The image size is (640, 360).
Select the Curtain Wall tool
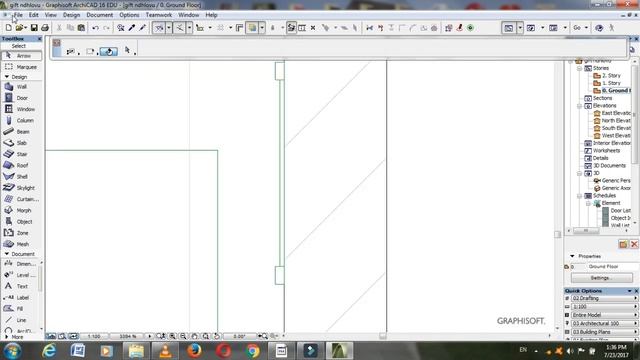[x=21, y=199]
